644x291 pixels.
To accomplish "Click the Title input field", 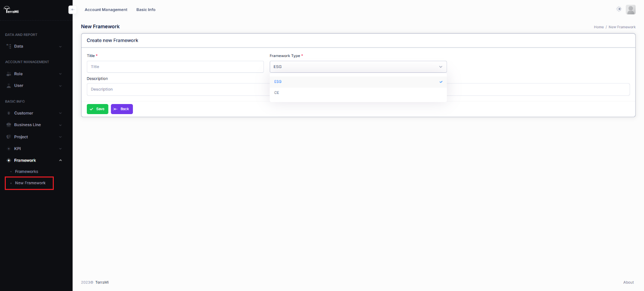I will pos(175,67).
